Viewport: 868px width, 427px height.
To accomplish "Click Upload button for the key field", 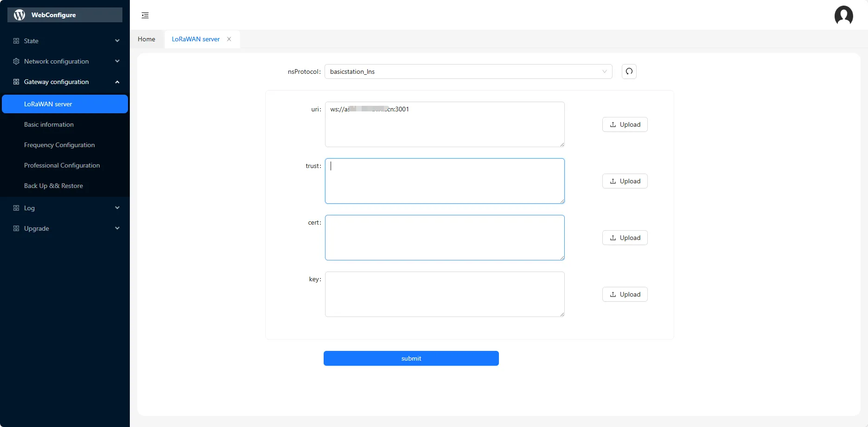I will 625,294.
